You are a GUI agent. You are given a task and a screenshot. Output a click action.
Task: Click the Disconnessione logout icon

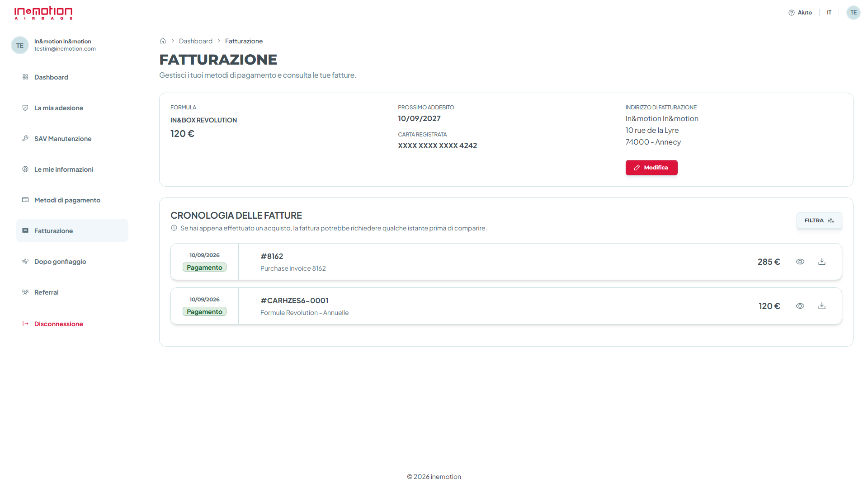(x=25, y=324)
